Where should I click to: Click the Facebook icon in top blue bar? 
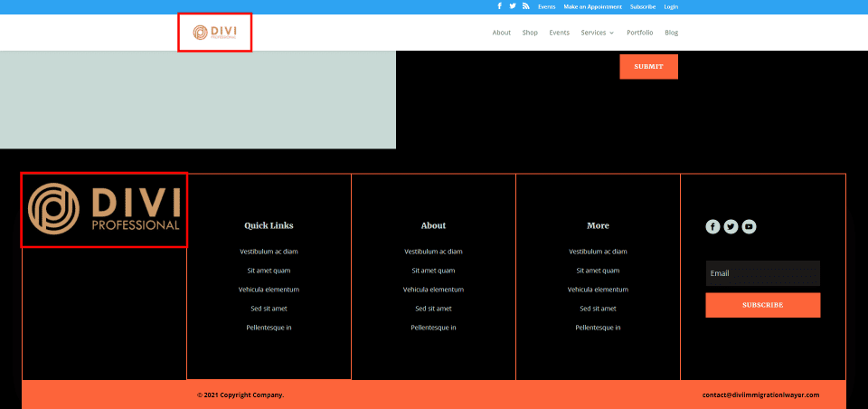pyautogui.click(x=499, y=6)
